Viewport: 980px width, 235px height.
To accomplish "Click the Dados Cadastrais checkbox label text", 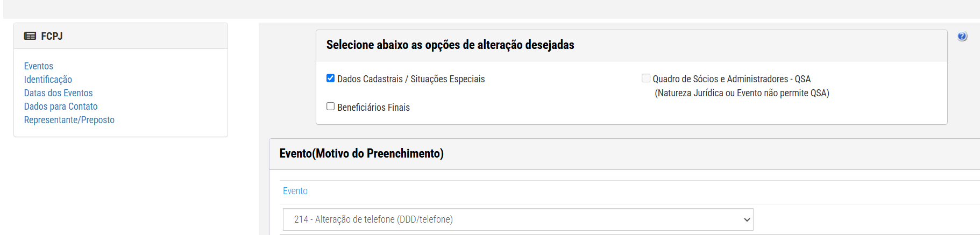I will (411, 79).
